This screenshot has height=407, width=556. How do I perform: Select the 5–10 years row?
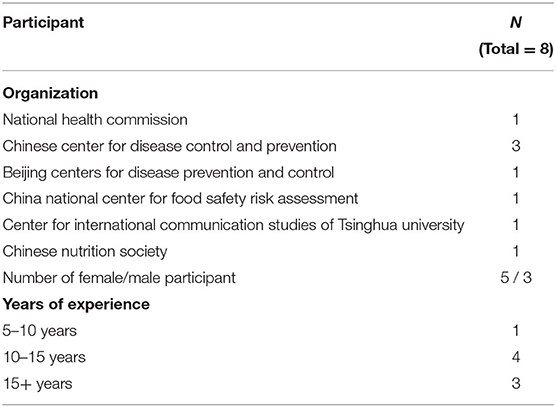(x=278, y=331)
